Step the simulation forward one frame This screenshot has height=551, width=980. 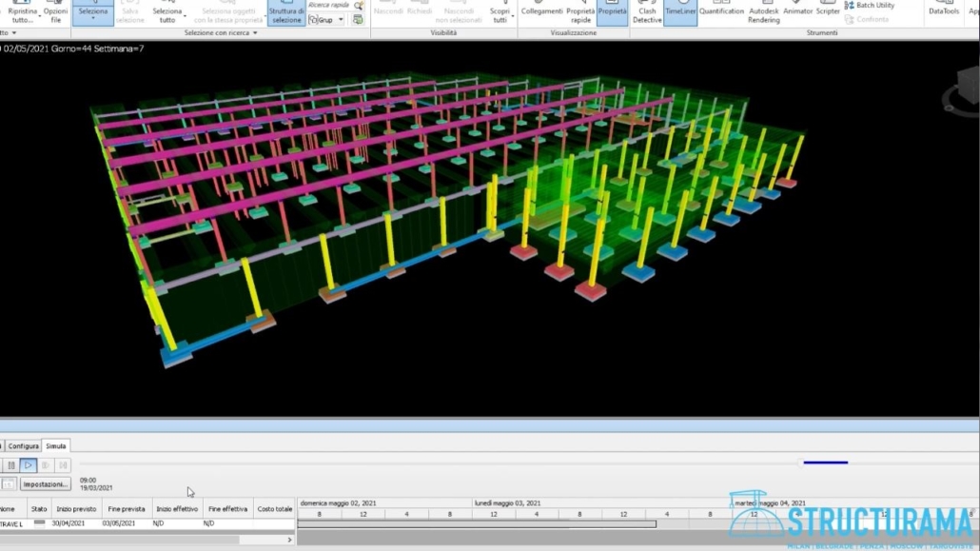pyautogui.click(x=45, y=465)
